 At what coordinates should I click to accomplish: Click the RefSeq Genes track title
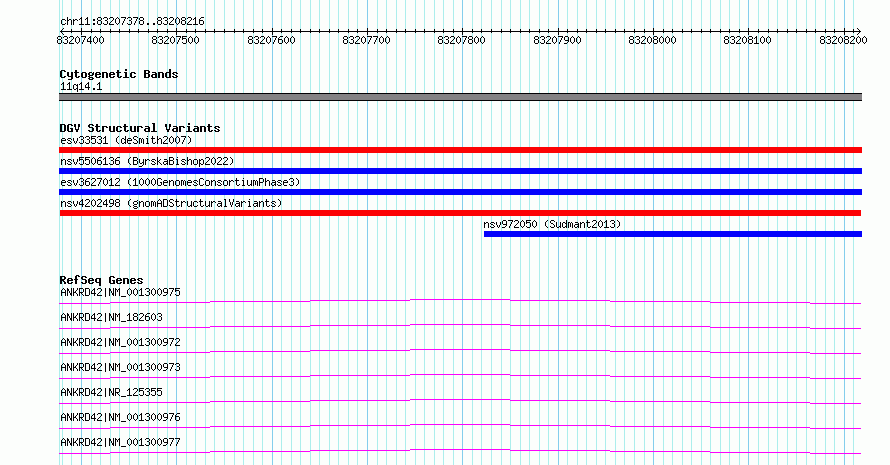pyautogui.click(x=101, y=280)
